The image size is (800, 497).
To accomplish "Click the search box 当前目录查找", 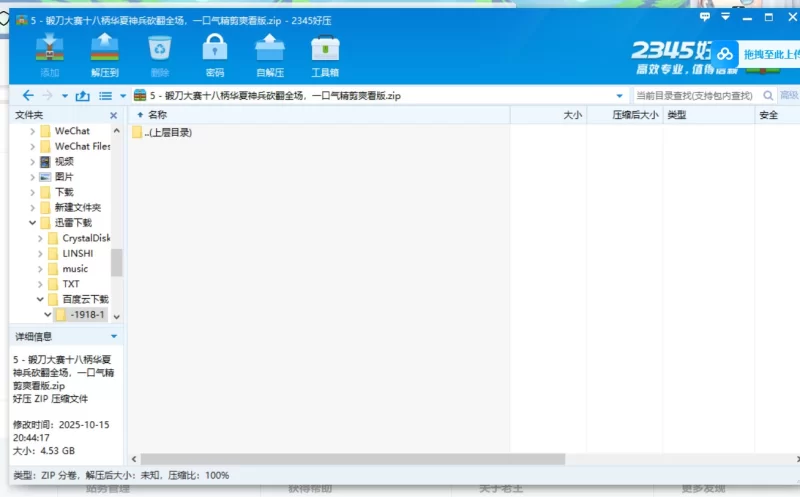I will point(694,95).
